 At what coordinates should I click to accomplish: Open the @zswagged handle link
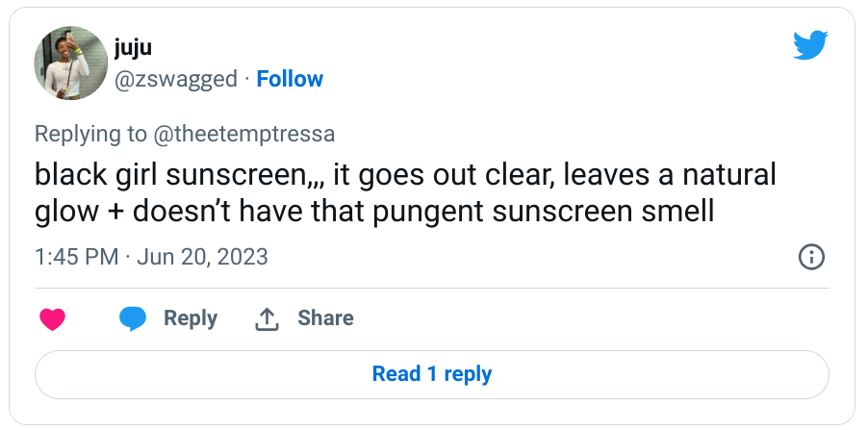click(176, 79)
